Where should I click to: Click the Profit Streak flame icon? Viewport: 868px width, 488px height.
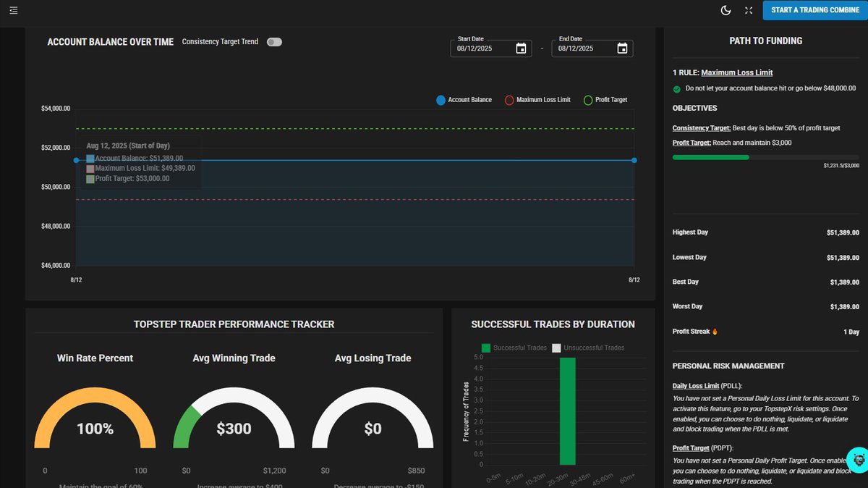coord(715,332)
